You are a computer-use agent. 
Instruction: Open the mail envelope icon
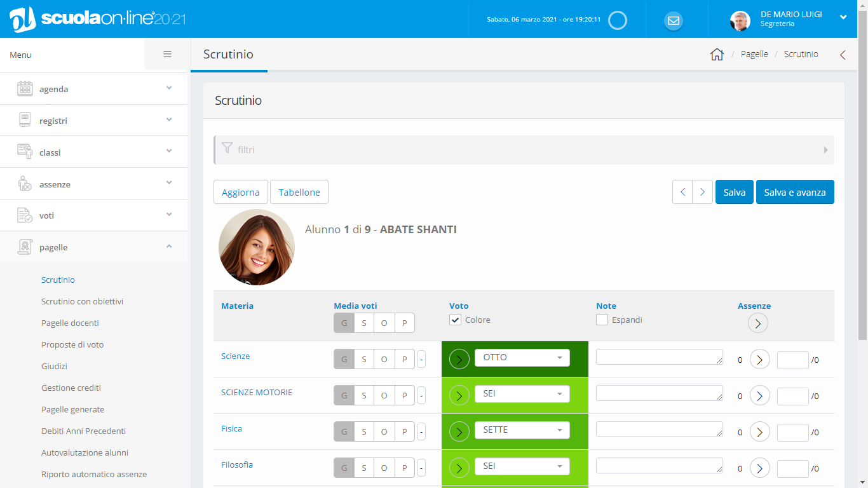[x=674, y=21]
